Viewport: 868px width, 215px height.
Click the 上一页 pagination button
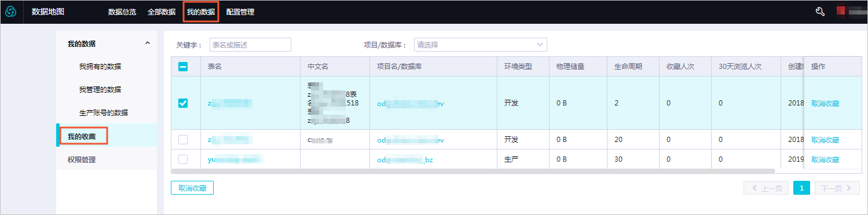click(x=766, y=188)
